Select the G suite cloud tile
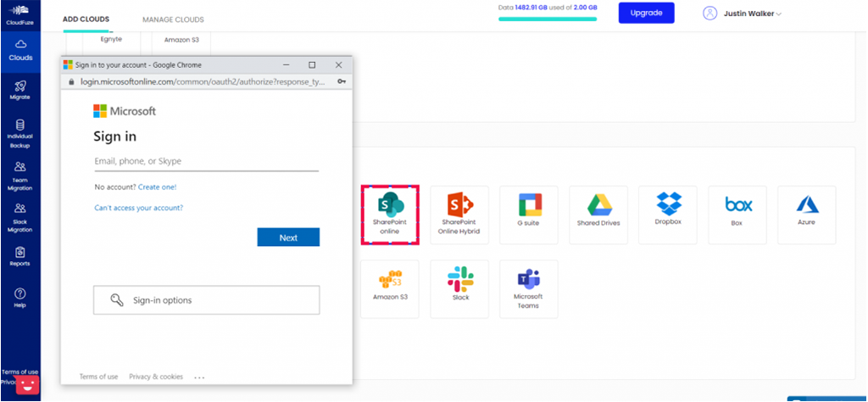Viewport: 868px width, 402px height. point(529,215)
